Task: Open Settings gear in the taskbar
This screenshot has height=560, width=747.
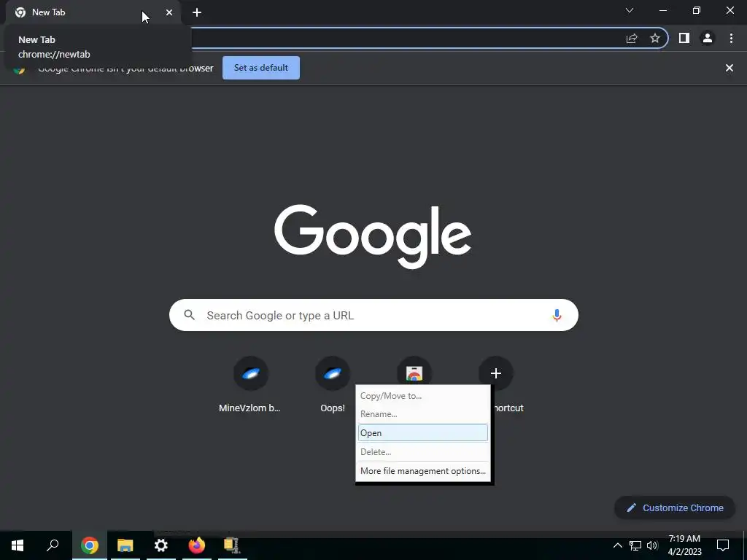Action: click(161, 545)
